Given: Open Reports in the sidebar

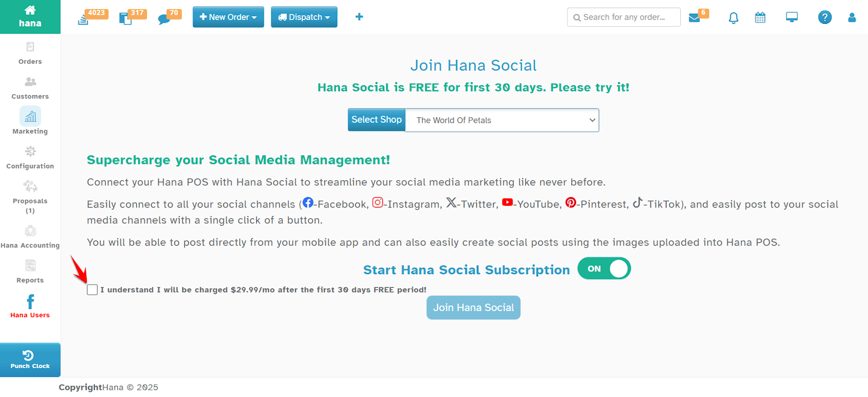Looking at the screenshot, I should [x=30, y=272].
